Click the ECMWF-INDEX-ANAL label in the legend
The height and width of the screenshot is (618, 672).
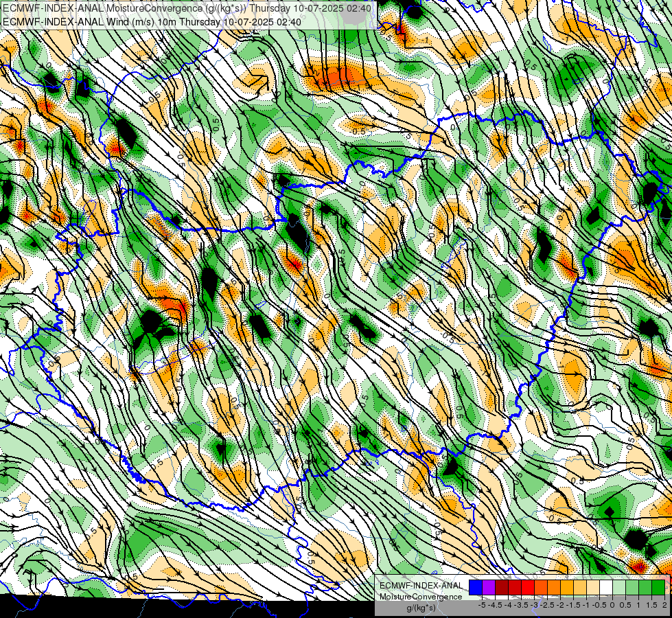coord(421,586)
